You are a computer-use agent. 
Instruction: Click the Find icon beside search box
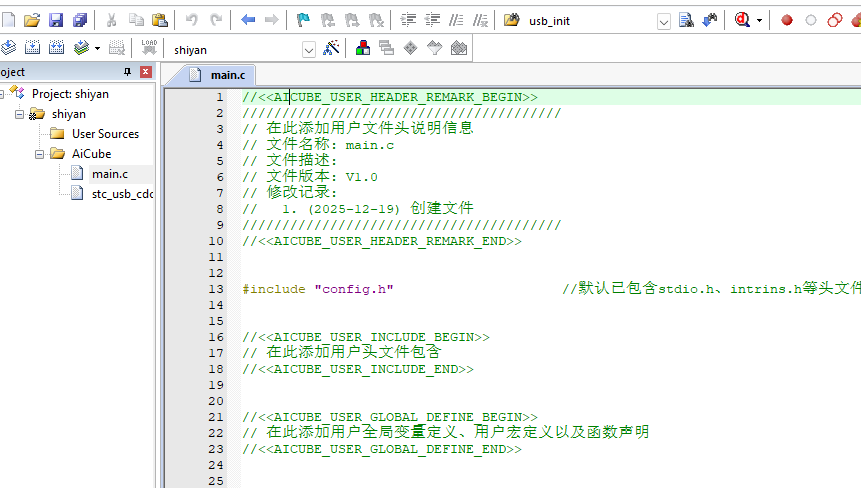[x=686, y=20]
